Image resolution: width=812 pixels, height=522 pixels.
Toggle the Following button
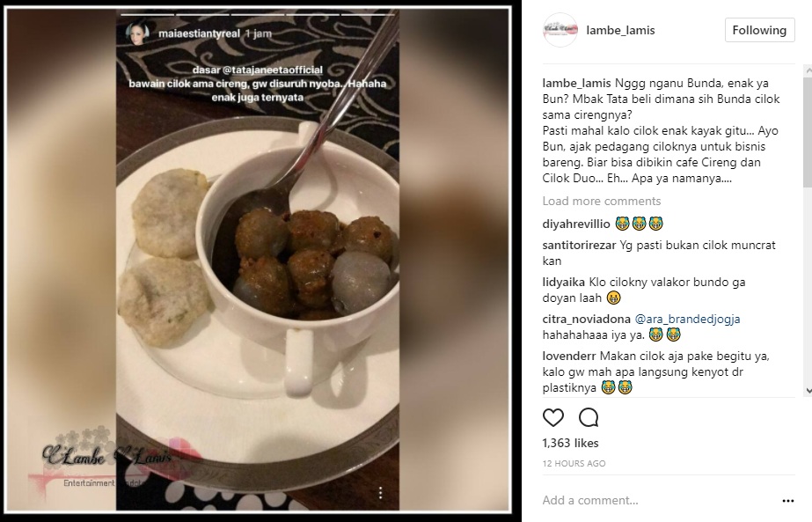pos(760,30)
